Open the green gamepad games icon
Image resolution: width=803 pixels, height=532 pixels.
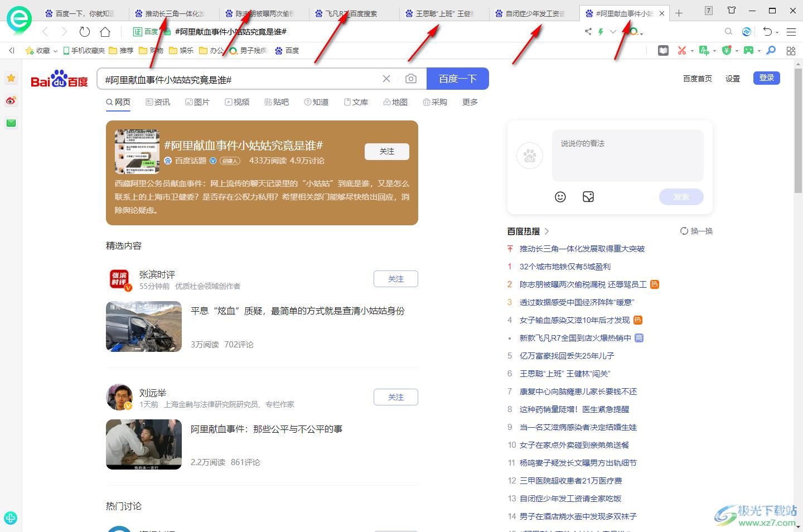click(748, 50)
